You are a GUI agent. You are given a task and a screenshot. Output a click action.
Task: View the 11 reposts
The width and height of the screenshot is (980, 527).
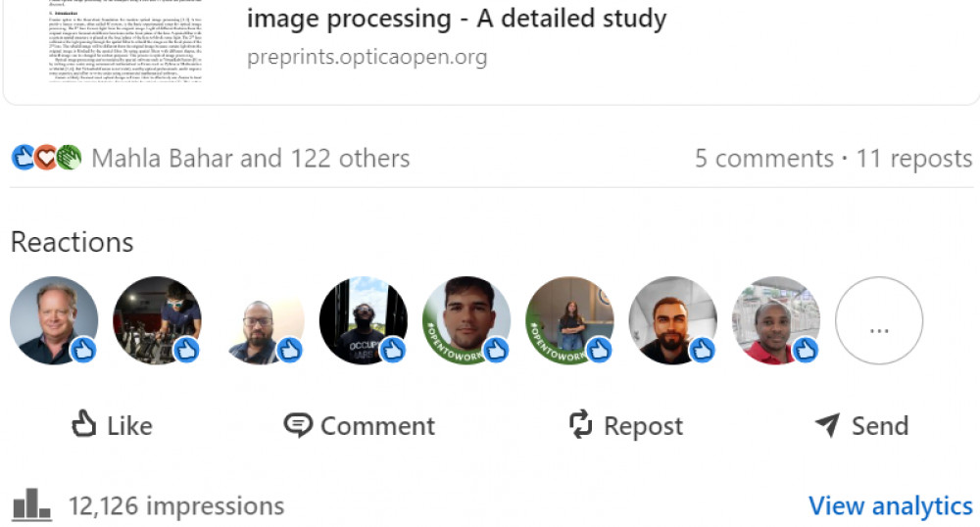(914, 158)
